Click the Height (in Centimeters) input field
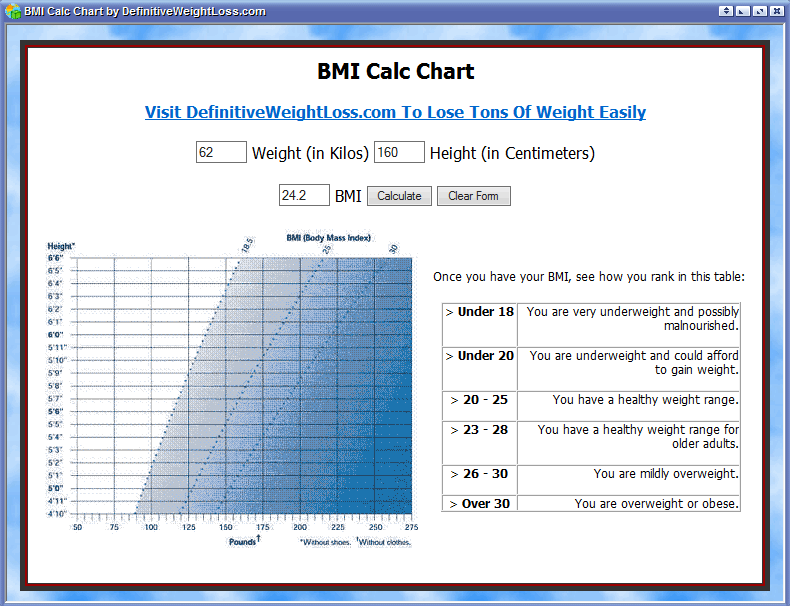Image resolution: width=790 pixels, height=606 pixels. 399,152
